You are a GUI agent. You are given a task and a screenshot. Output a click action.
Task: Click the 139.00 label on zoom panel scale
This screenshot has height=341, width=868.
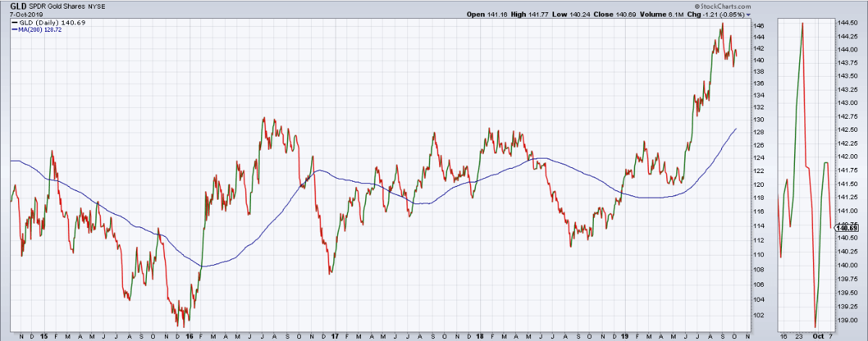(848, 319)
